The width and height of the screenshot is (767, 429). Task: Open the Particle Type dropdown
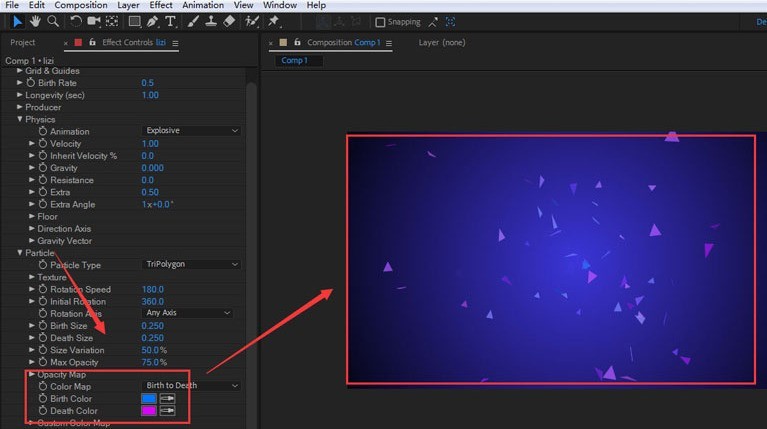(191, 265)
